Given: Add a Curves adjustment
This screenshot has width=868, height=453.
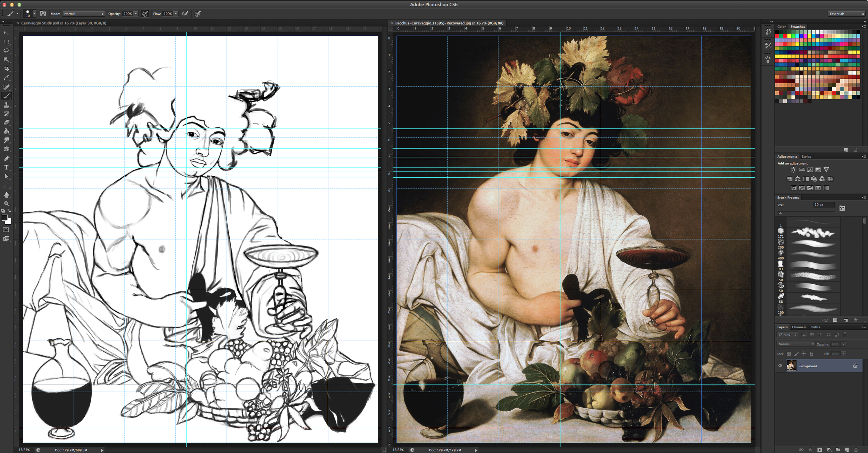Looking at the screenshot, I should (x=810, y=170).
